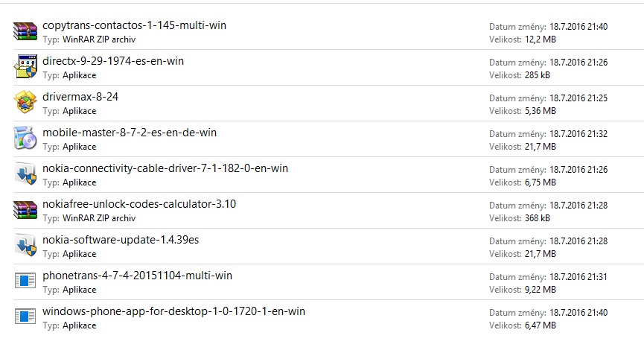Select the phonetrans application icon
The image size is (644, 353).
pyautogui.click(x=25, y=282)
